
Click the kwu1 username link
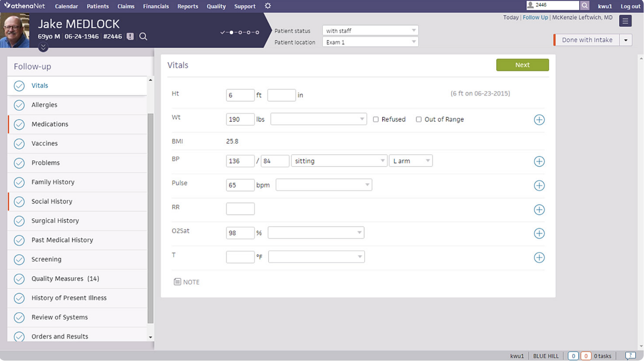605,6
